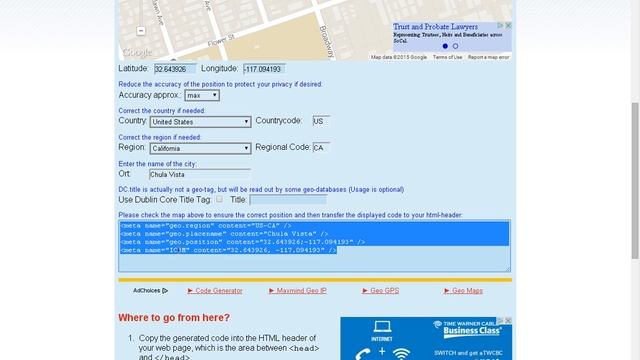Click the geo.region meta tag line
The image size is (640, 360).
pyautogui.click(x=206, y=226)
